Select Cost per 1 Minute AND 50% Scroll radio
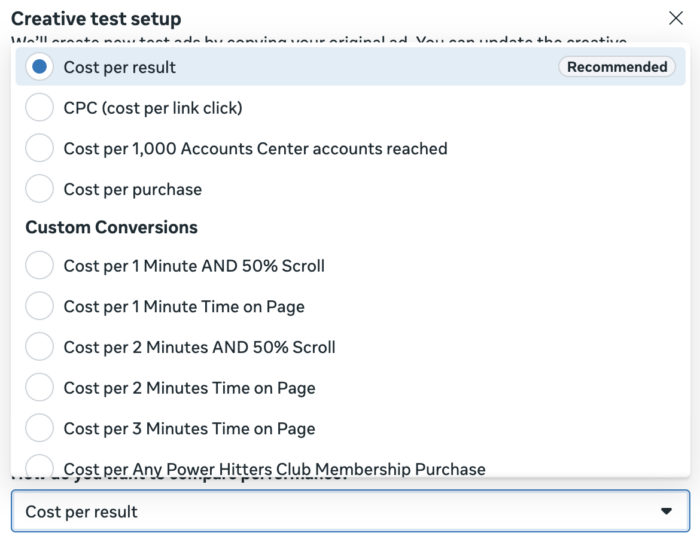The height and width of the screenshot is (542, 700). coord(39,266)
